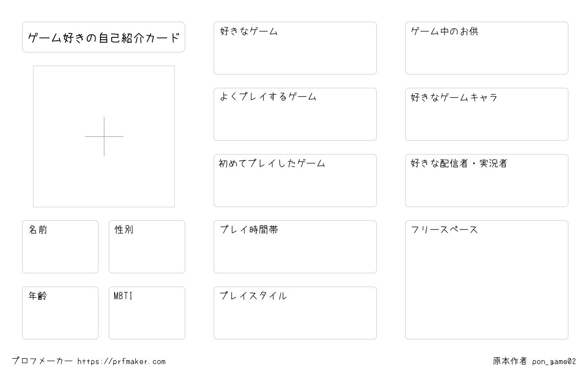Click the よくプレイするゲーム box

295,114
